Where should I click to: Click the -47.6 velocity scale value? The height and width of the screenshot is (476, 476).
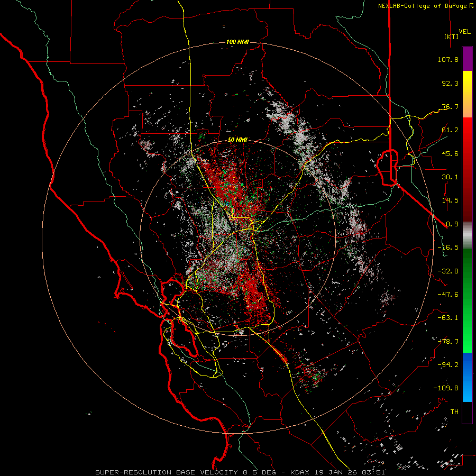pos(448,295)
